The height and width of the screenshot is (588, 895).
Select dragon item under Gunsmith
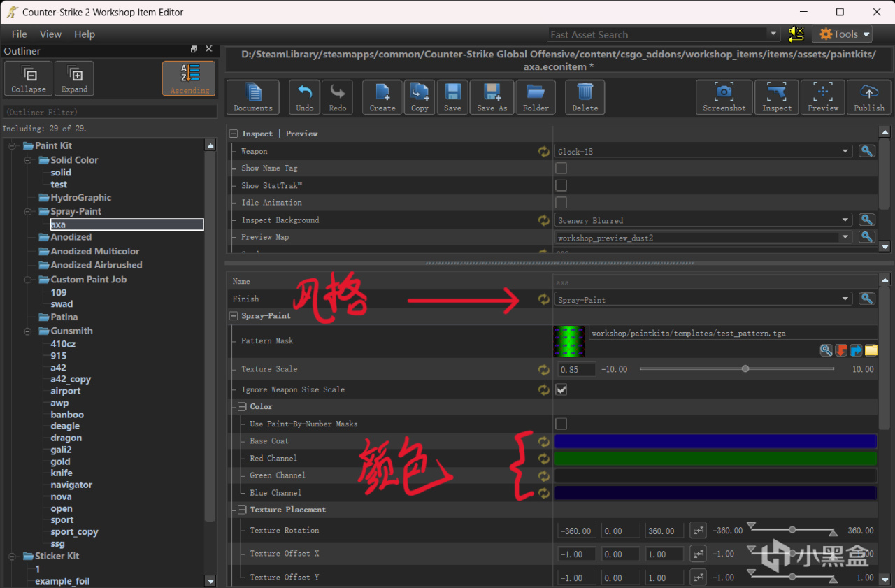(66, 438)
